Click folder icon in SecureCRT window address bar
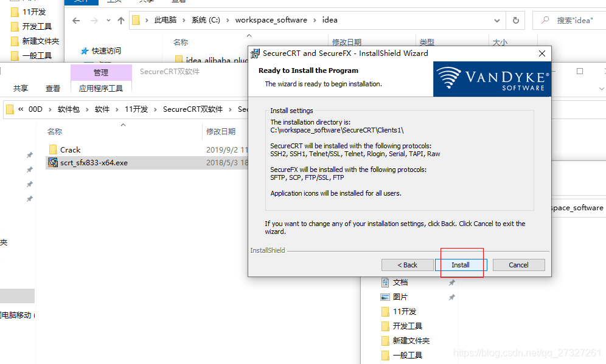 point(10,109)
